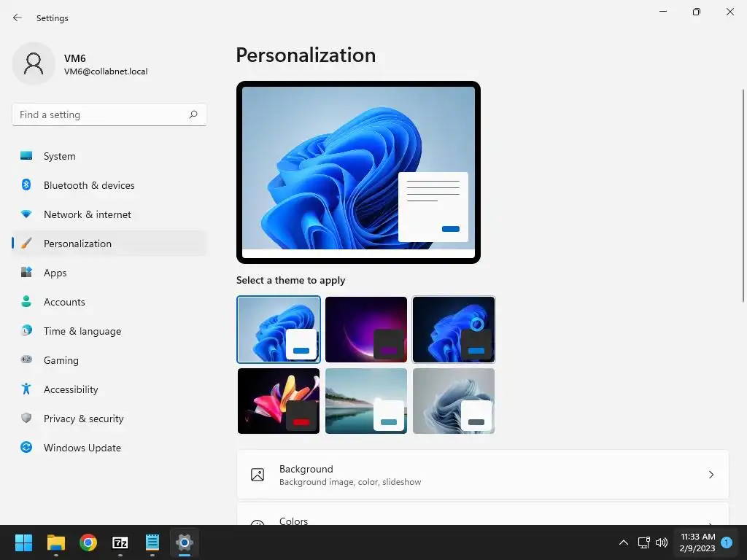Apply the Windows dark bloom theme

454,329
